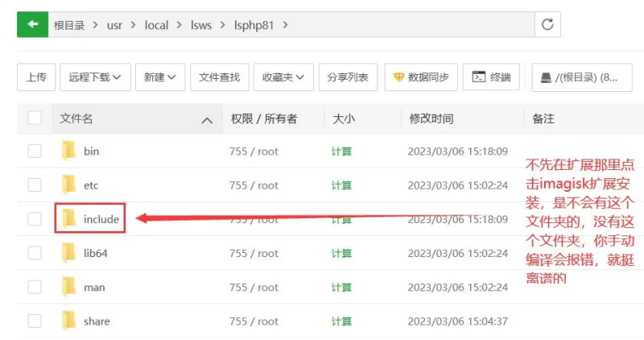Click the 大小 column header
Screen dimensions: 644x340
click(x=344, y=118)
